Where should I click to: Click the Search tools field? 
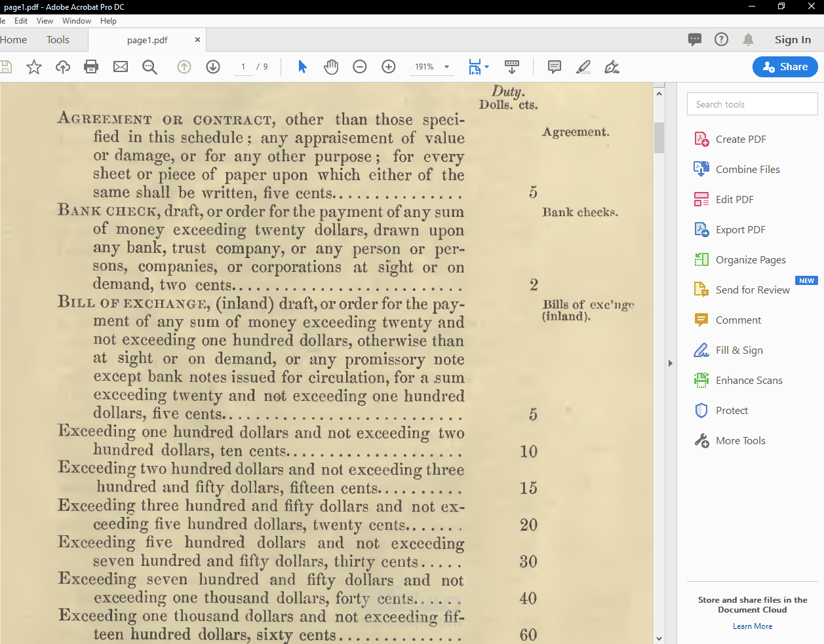tap(753, 104)
